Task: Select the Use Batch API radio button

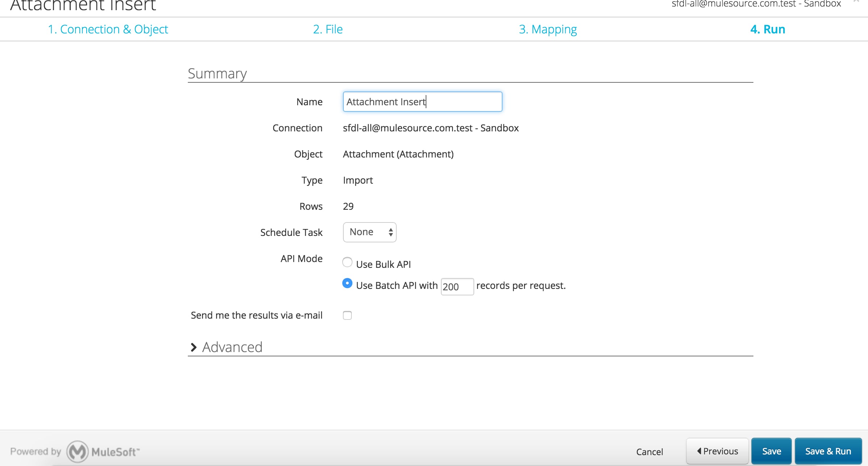Action: (347, 283)
